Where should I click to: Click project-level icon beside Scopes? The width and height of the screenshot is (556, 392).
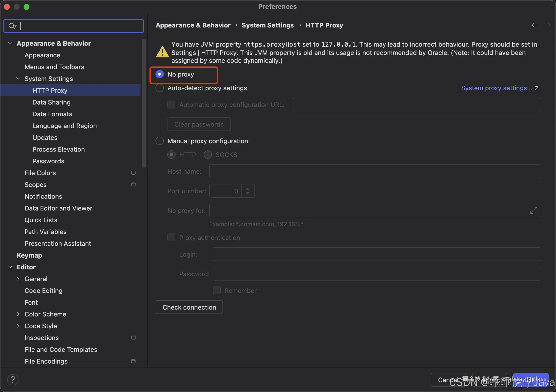133,185
